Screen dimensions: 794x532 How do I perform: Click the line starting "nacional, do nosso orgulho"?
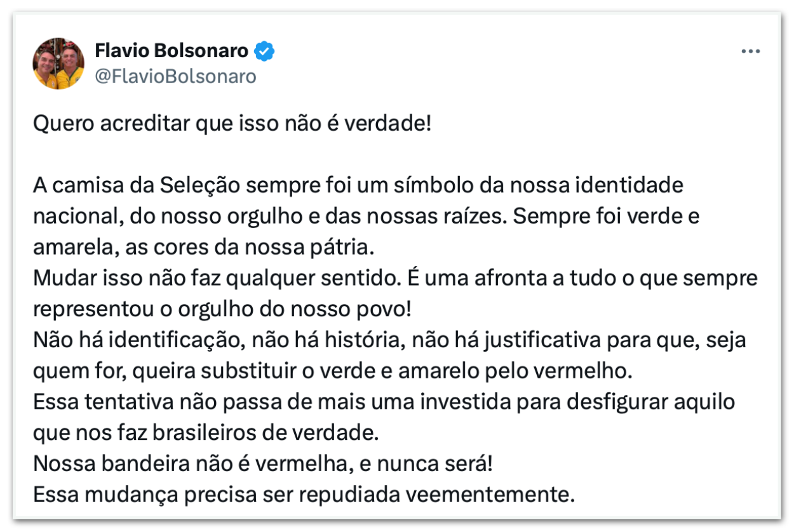pyautogui.click(x=366, y=216)
